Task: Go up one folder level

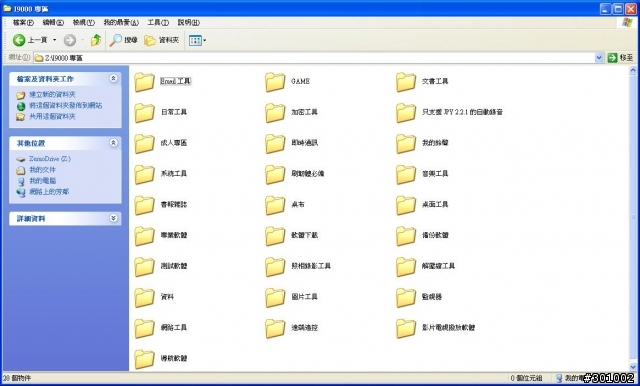Action: click(x=96, y=40)
